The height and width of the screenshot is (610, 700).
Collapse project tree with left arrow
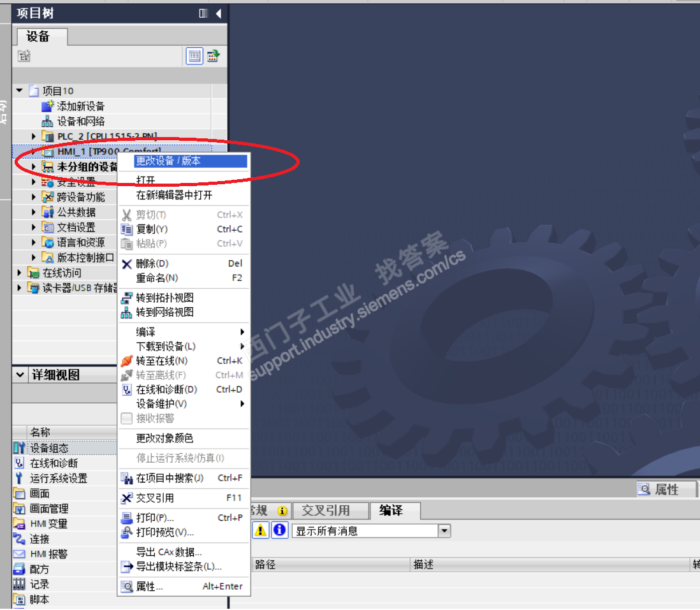pyautogui.click(x=219, y=13)
